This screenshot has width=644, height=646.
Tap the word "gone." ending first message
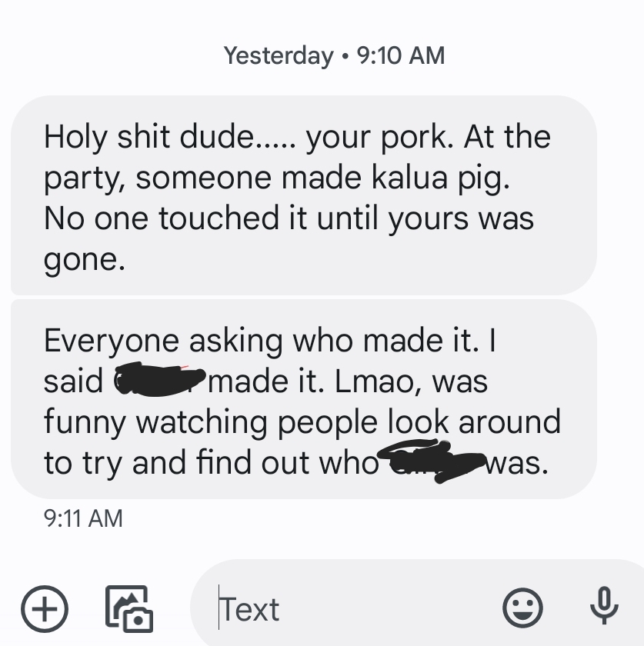tap(85, 261)
